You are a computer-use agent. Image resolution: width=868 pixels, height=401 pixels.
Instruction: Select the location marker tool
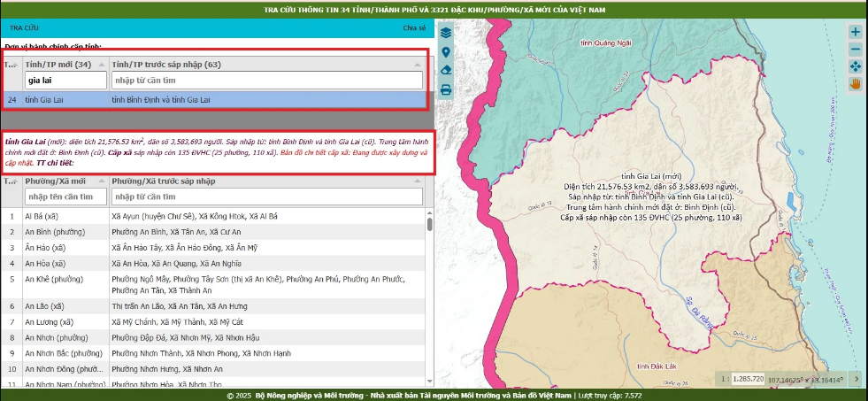(x=446, y=52)
